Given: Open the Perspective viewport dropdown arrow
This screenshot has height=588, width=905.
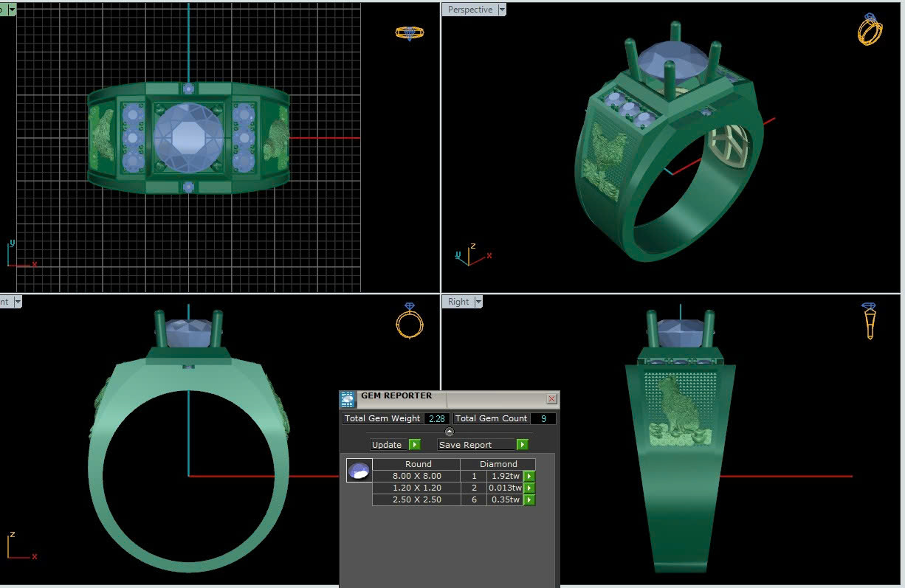Looking at the screenshot, I should 502,10.
